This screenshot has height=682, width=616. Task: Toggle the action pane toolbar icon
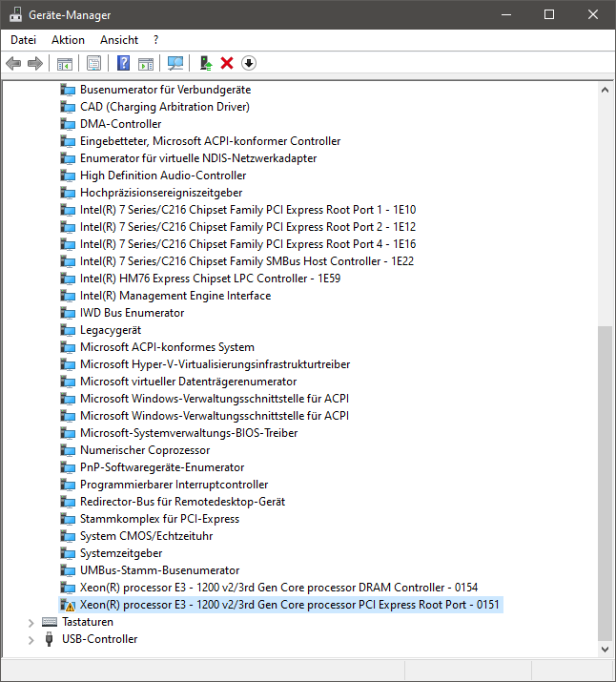click(x=146, y=64)
